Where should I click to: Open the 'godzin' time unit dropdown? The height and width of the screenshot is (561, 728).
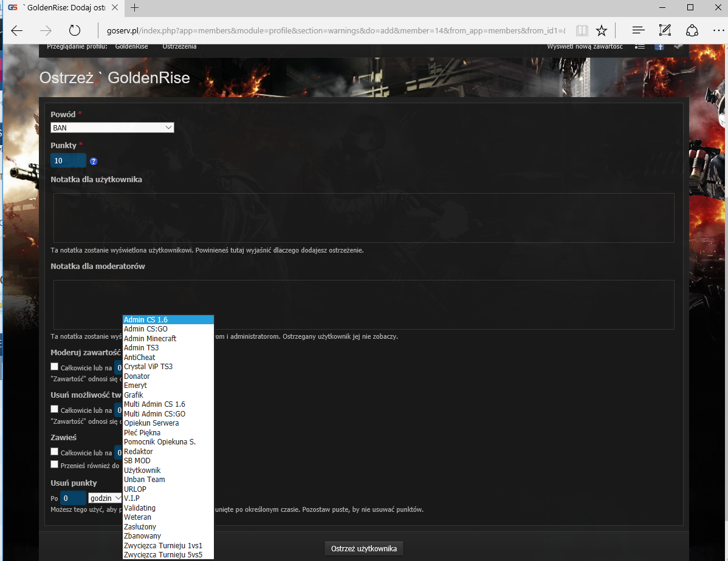coord(105,498)
